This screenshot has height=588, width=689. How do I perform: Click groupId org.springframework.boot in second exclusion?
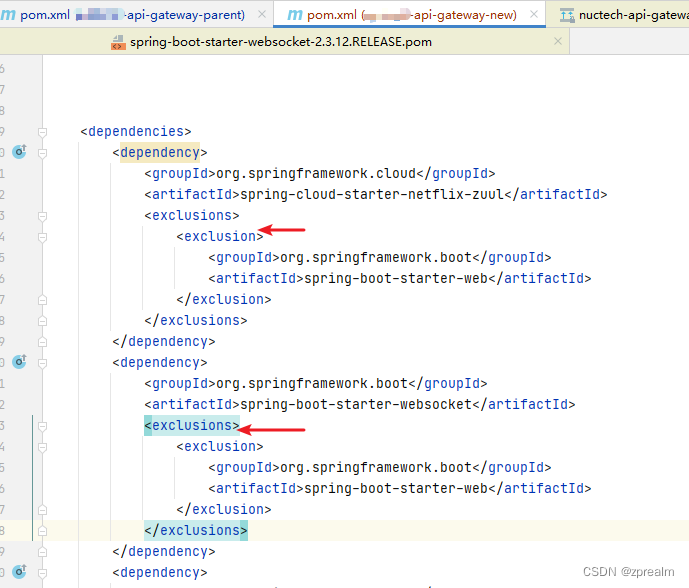point(380,468)
